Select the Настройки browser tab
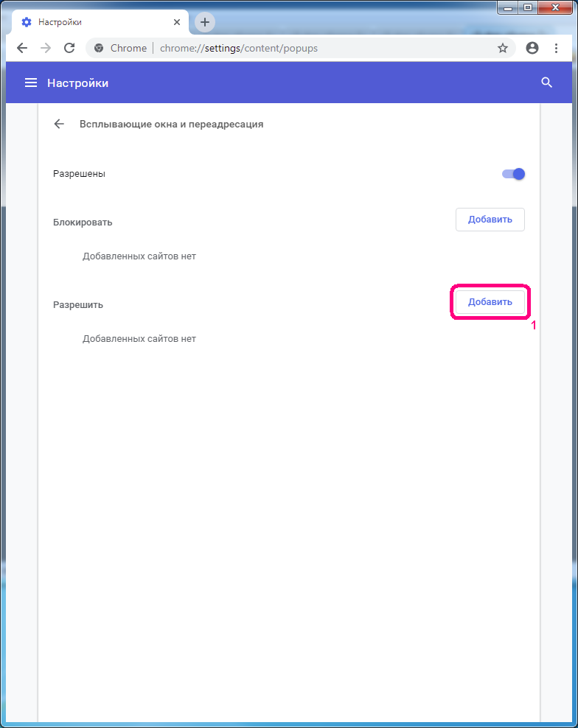 [x=100, y=22]
